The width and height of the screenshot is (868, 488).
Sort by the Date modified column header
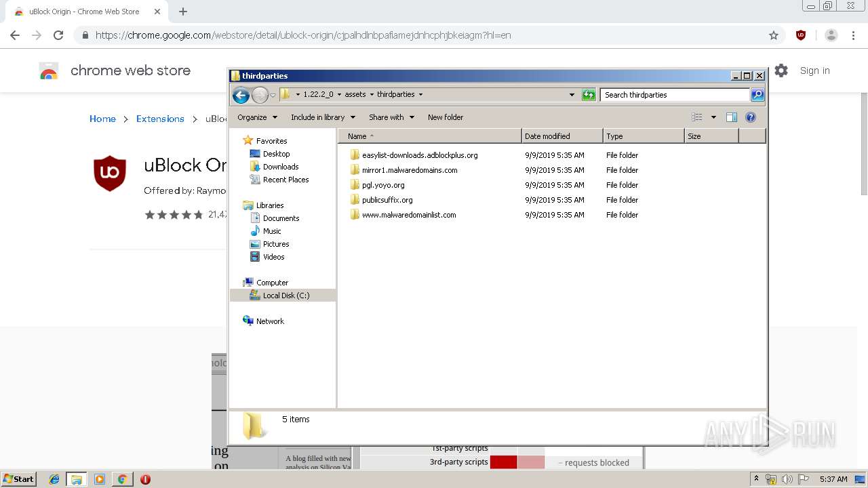pos(563,136)
